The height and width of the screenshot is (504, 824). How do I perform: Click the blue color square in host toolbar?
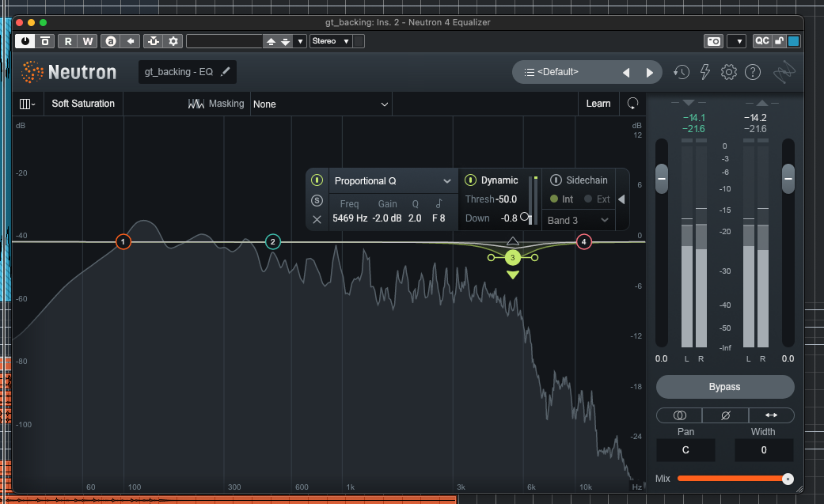tap(793, 41)
